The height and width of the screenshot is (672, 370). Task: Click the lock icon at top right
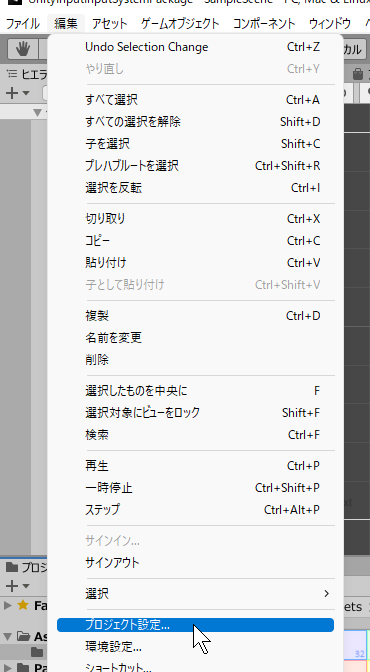[x=358, y=75]
